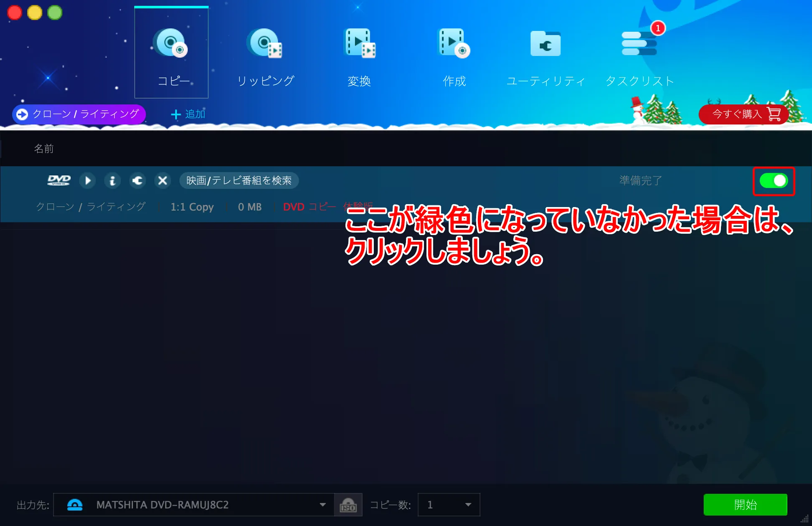
Task: Click the 0 MB size text
Action: coord(250,207)
